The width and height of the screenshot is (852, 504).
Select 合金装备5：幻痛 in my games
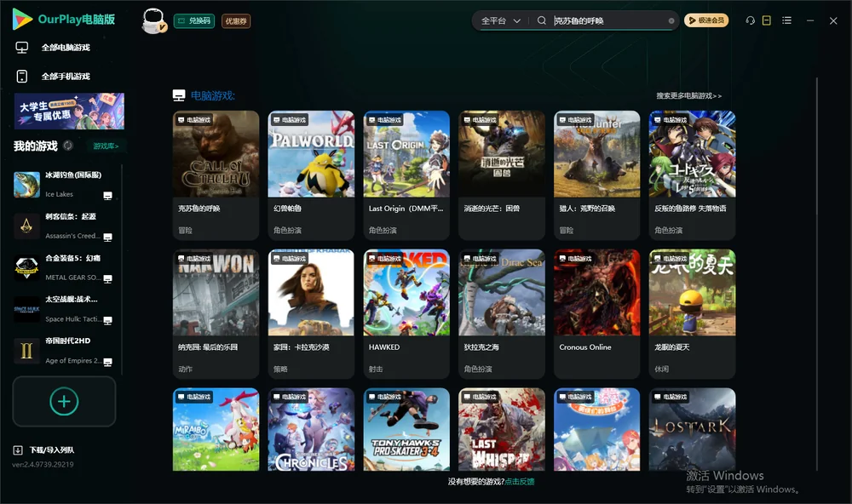(x=66, y=267)
